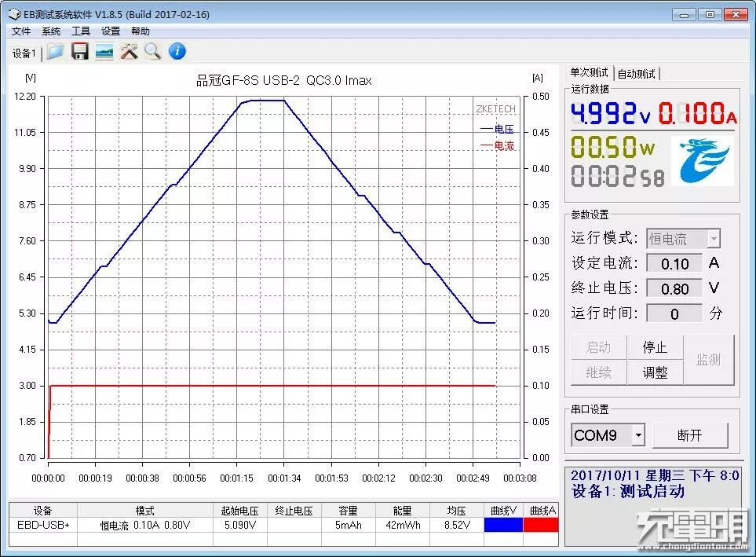Close the EB测试系统软件 window
Screen dimensions: 756x557
click(736, 15)
